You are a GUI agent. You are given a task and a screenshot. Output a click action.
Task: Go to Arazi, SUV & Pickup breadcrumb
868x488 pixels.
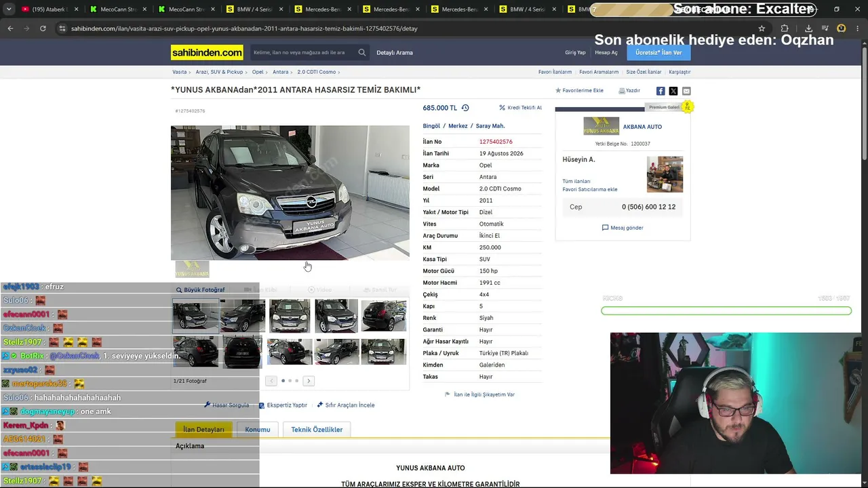tap(219, 72)
